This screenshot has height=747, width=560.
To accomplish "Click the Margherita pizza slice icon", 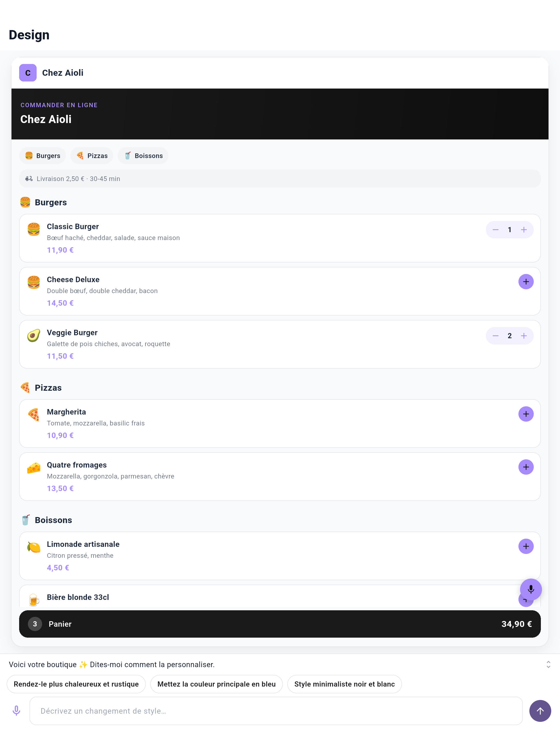I will point(34,415).
